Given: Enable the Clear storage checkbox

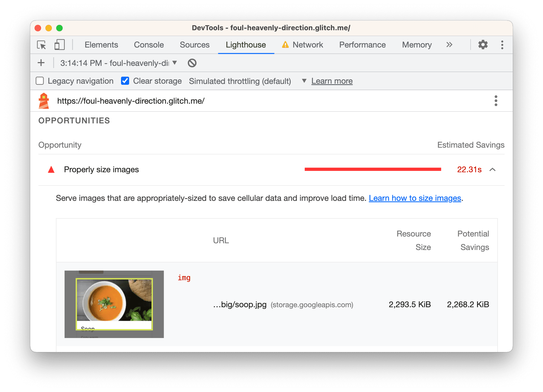Looking at the screenshot, I should (x=125, y=81).
